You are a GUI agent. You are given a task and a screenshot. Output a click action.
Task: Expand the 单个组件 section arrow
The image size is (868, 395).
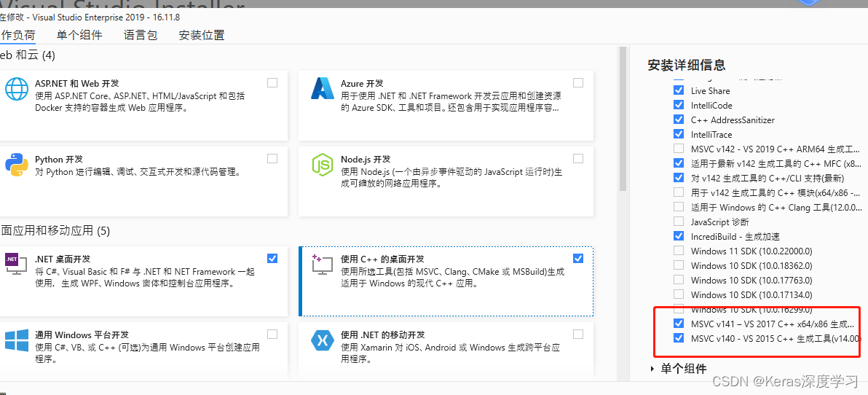(653, 369)
